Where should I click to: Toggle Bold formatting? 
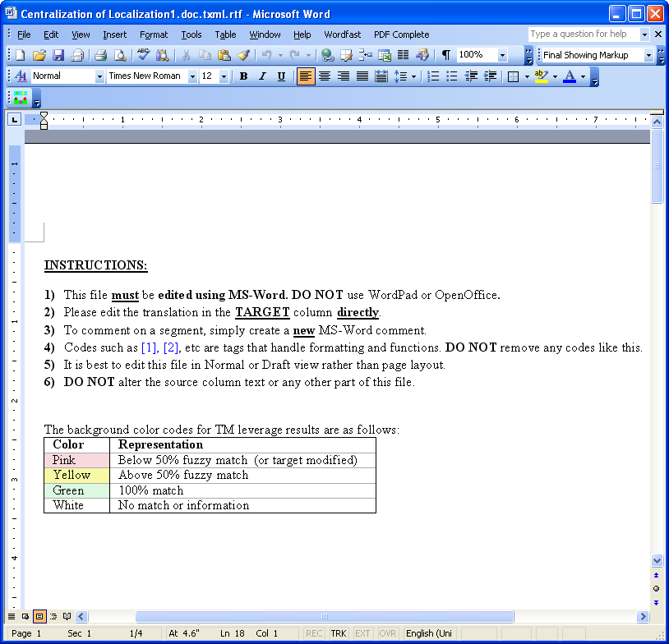(243, 76)
